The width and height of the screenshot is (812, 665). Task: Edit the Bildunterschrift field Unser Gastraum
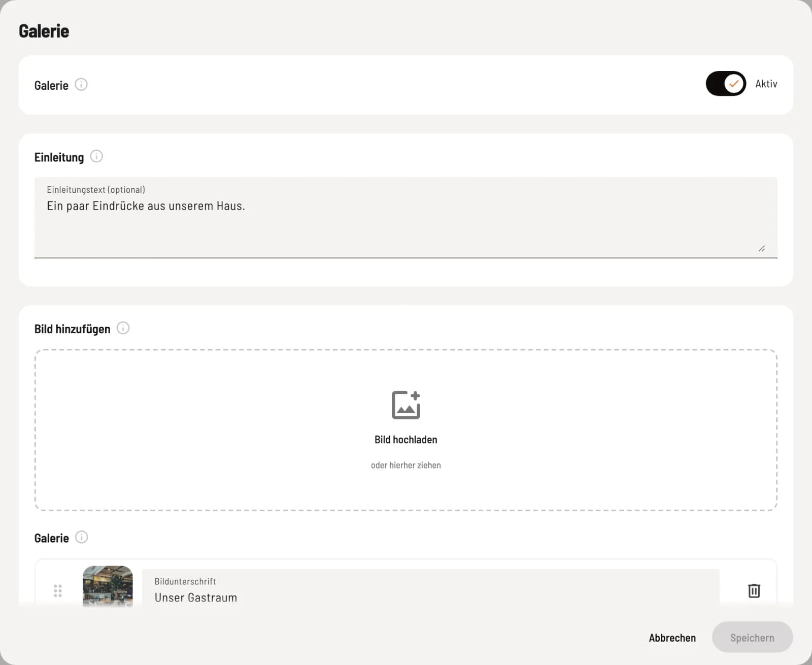click(x=430, y=588)
